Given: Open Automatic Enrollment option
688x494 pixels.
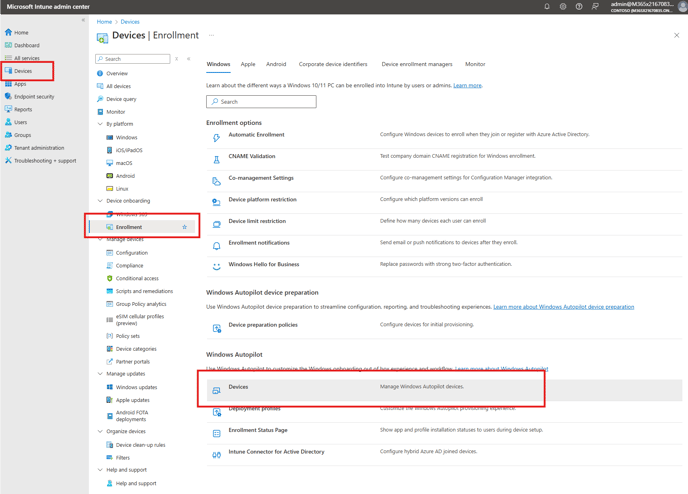Looking at the screenshot, I should tap(256, 135).
